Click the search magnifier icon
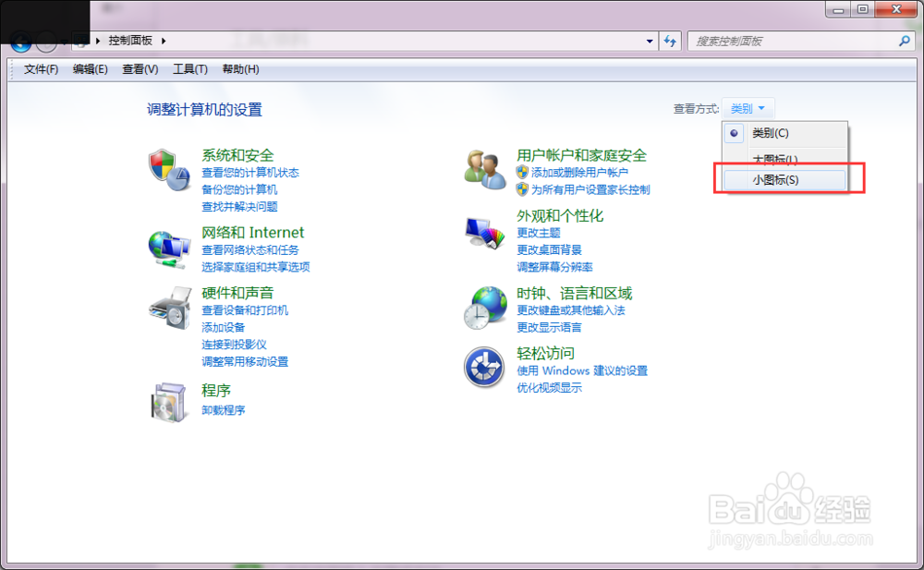Image resolution: width=924 pixels, height=570 pixels. [x=905, y=41]
